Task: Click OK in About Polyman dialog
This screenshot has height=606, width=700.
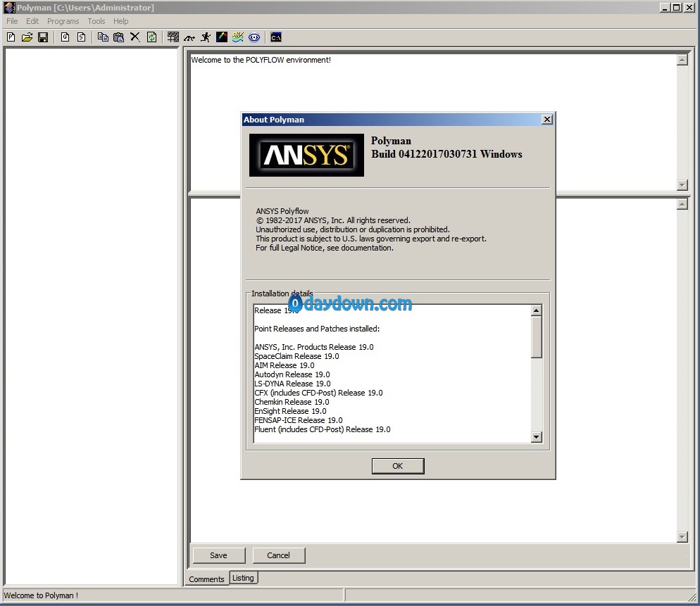Action: pos(398,466)
